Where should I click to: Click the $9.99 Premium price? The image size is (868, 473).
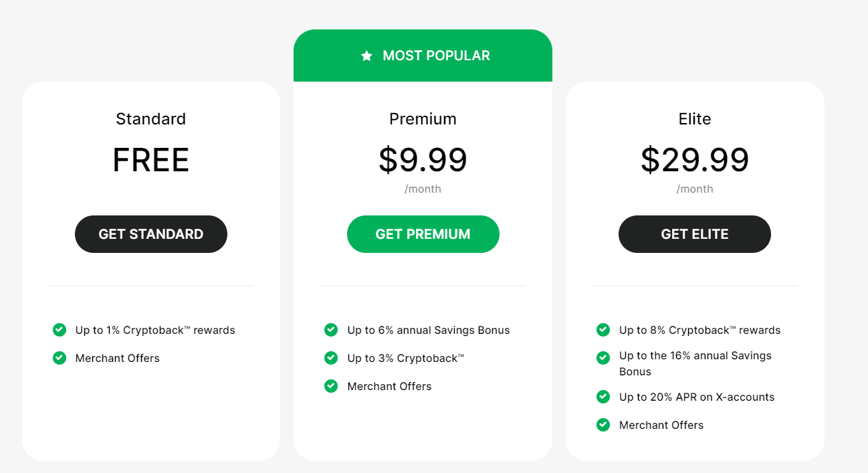tap(423, 160)
